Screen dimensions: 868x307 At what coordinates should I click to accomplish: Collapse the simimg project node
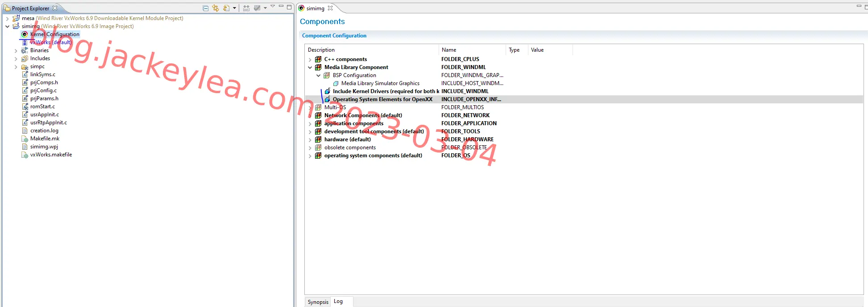tap(7, 26)
